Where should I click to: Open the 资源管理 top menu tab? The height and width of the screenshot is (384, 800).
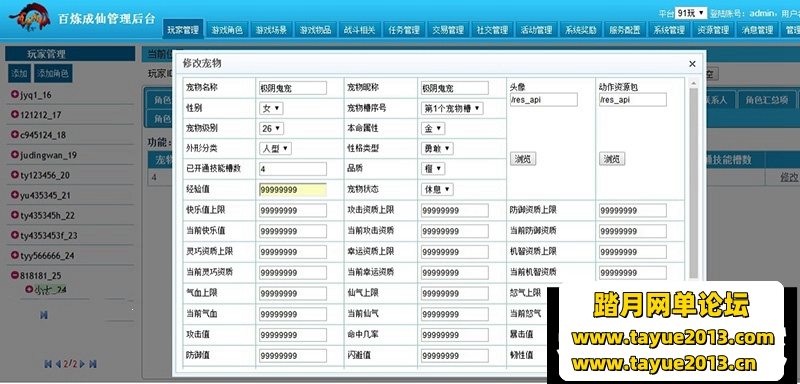pyautogui.click(x=713, y=30)
